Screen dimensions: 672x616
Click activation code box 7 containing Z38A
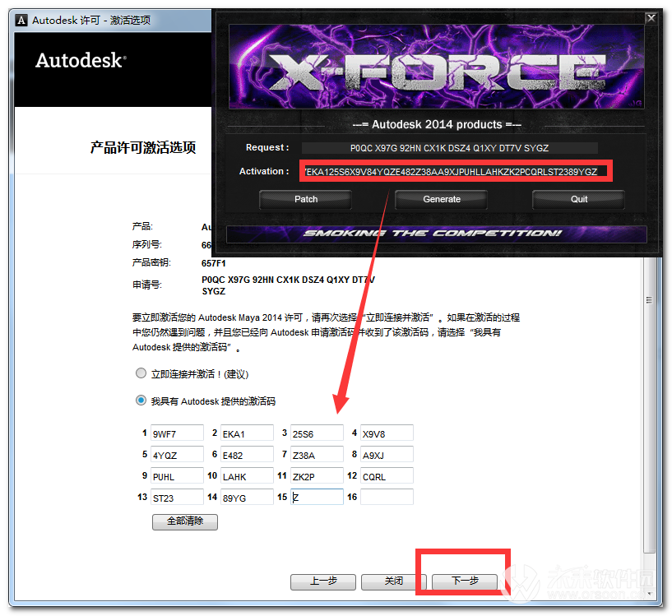click(317, 454)
